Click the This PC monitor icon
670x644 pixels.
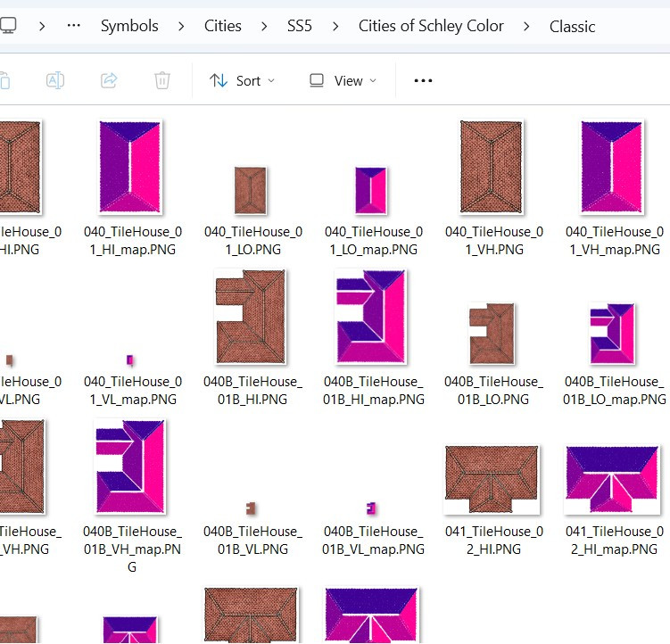click(9, 26)
